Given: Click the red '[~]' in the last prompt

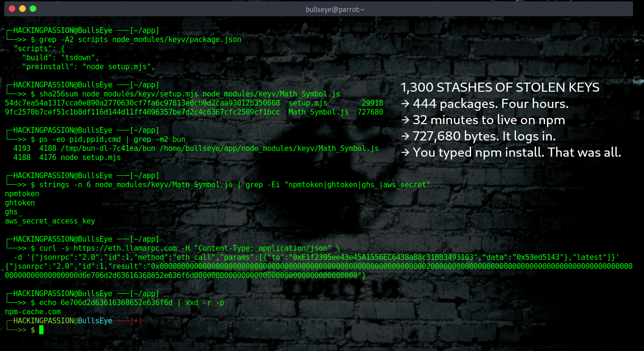Looking at the screenshot, I should 136,320.
